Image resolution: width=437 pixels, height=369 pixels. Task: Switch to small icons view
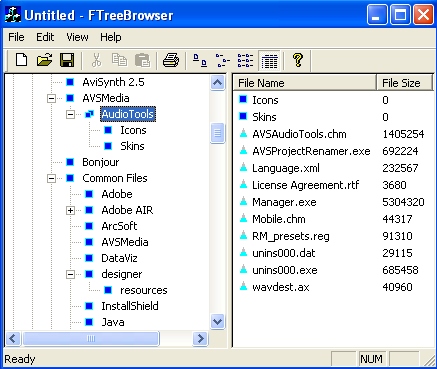[x=222, y=60]
